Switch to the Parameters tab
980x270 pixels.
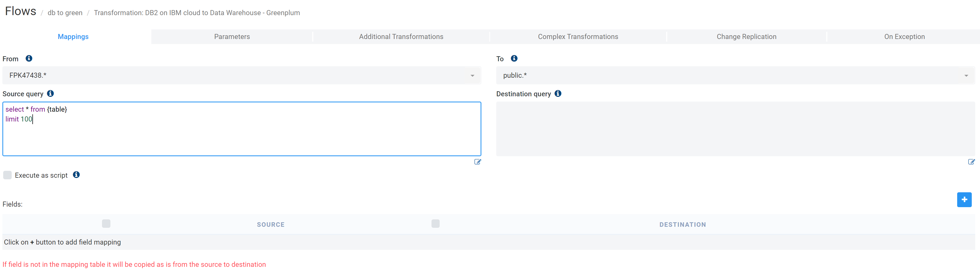pyautogui.click(x=232, y=37)
